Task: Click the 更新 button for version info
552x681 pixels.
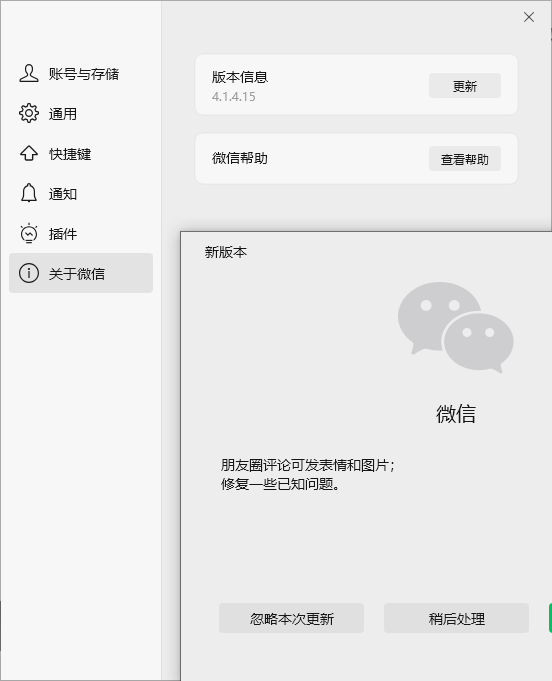Action: 465,86
